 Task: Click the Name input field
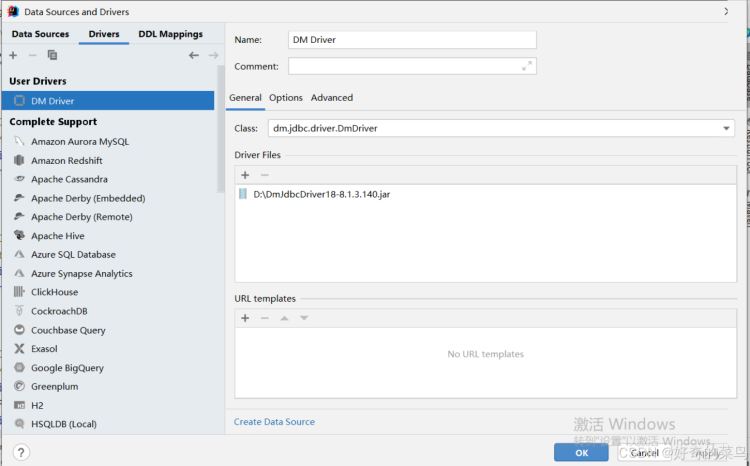coord(412,40)
